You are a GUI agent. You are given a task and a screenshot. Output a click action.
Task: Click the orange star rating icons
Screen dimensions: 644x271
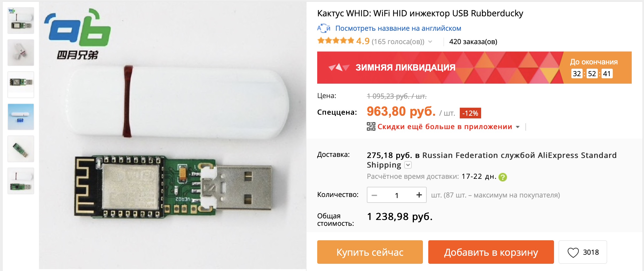pyautogui.click(x=336, y=41)
